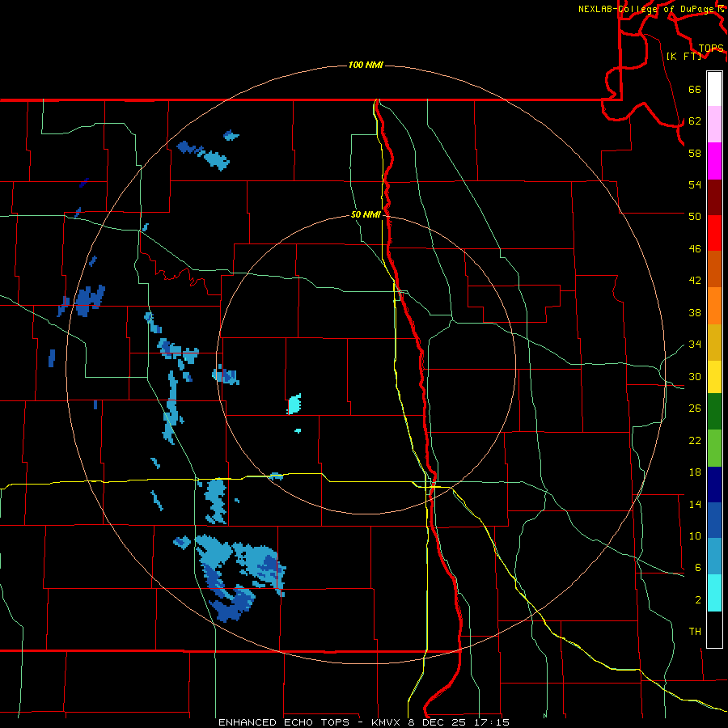The height and width of the screenshot is (728, 728).
Task: Click the white swatch atop the tops scale
Action: pos(714,89)
